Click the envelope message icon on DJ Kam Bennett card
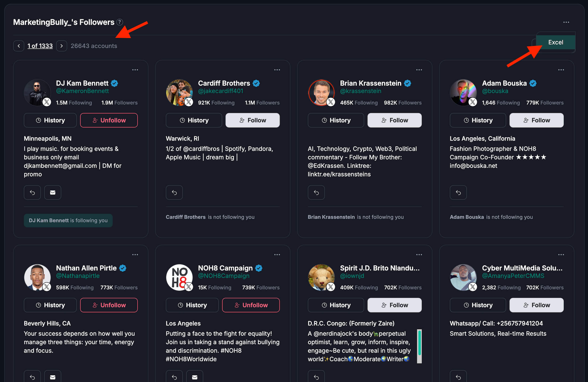This screenshot has height=382, width=588. click(53, 192)
